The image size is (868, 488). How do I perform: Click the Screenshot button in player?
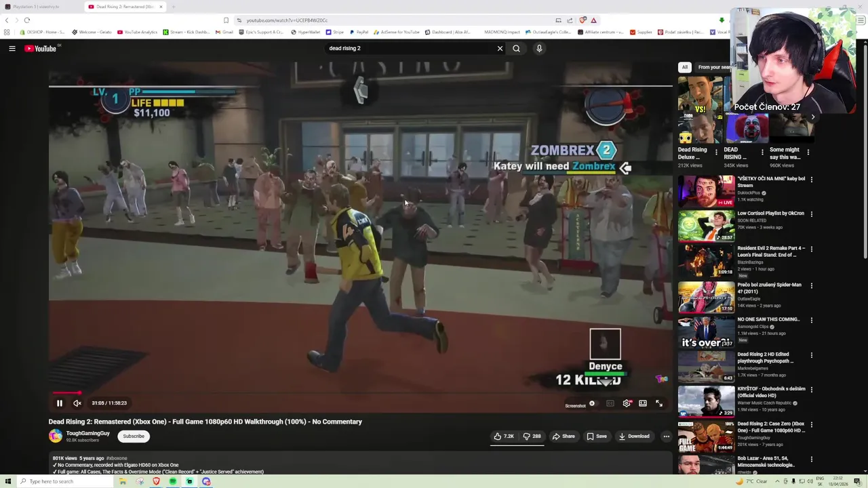575,406
